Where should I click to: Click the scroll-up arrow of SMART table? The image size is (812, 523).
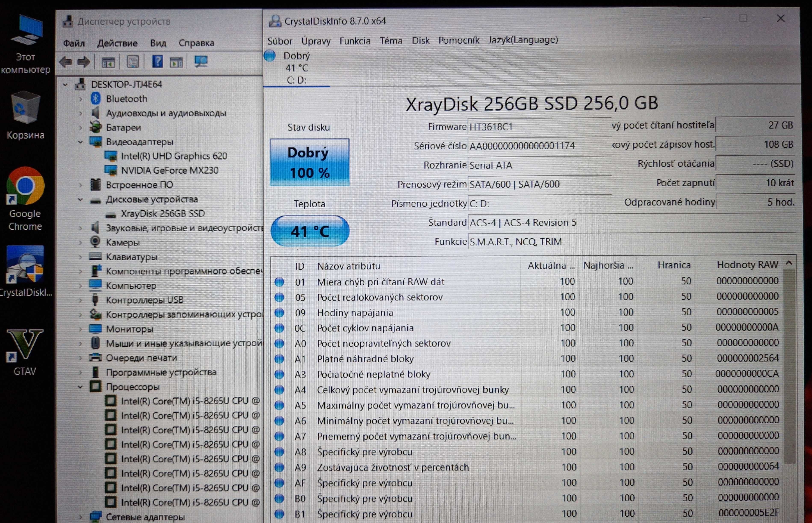[x=789, y=263]
